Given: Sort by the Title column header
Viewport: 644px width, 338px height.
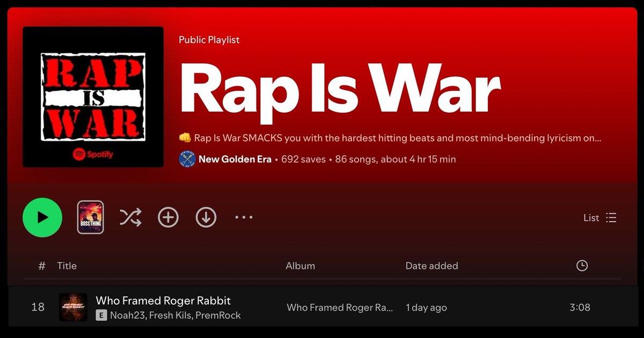Looking at the screenshot, I should coord(67,266).
